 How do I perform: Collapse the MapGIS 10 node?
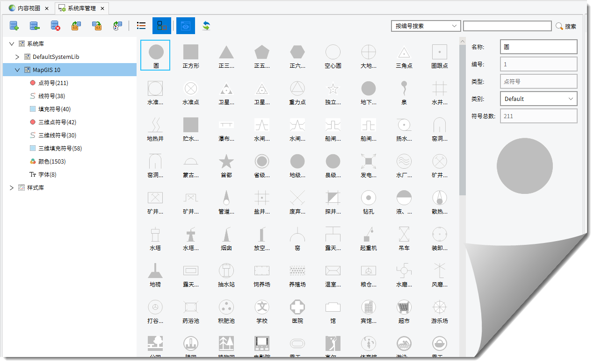(17, 70)
